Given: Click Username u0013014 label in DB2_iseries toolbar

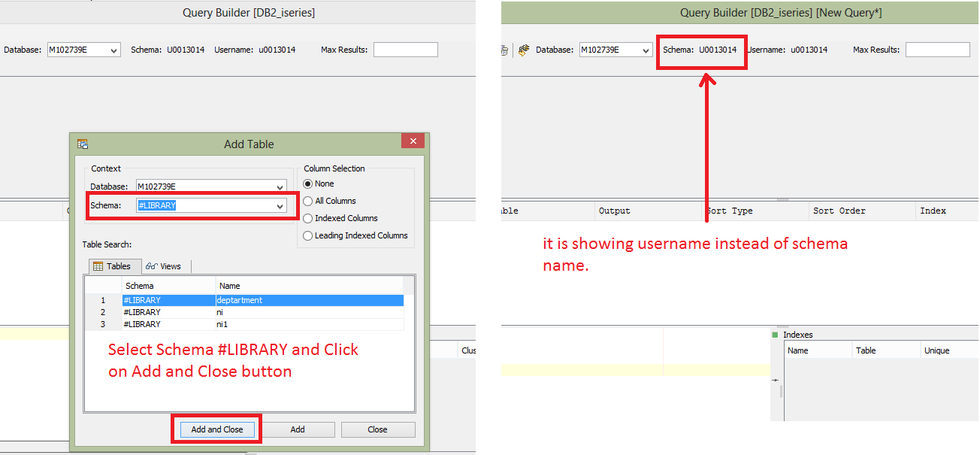Looking at the screenshot, I should tap(255, 50).
